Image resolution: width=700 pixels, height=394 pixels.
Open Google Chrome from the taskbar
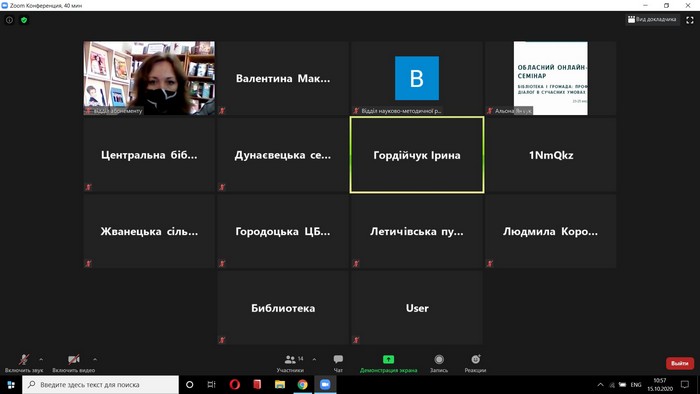pyautogui.click(x=302, y=385)
